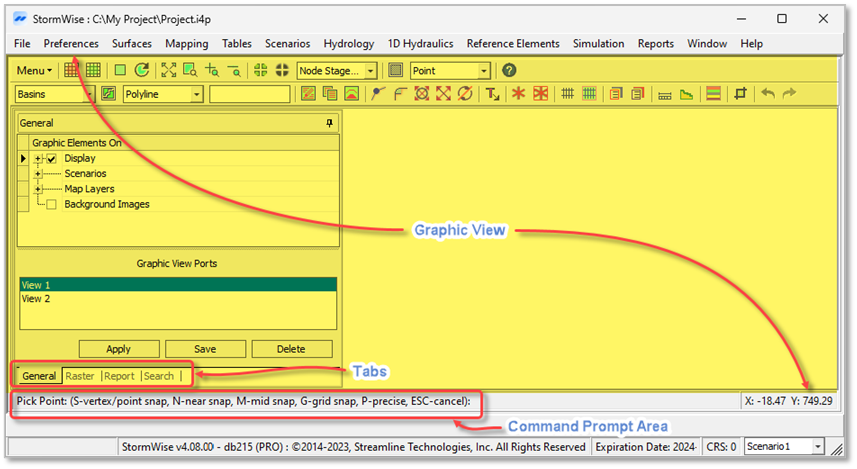Image resolution: width=857 pixels, height=469 pixels.
Task: Click the red asterisk icon
Action: pos(518,94)
